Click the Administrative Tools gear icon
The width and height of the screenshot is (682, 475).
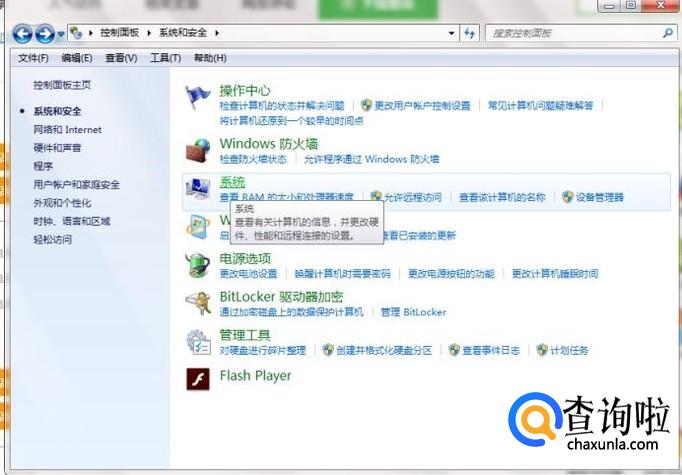pyautogui.click(x=198, y=342)
